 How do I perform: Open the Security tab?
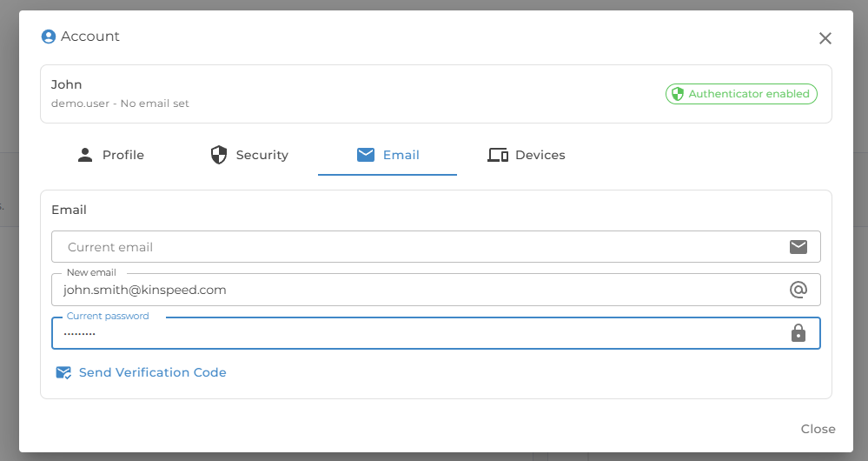click(x=249, y=155)
